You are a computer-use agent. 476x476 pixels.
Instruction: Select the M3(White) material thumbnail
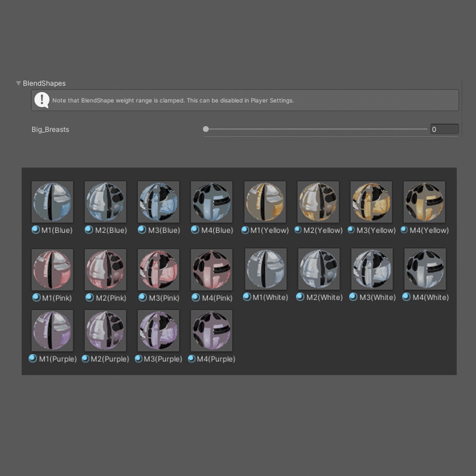[x=372, y=269]
